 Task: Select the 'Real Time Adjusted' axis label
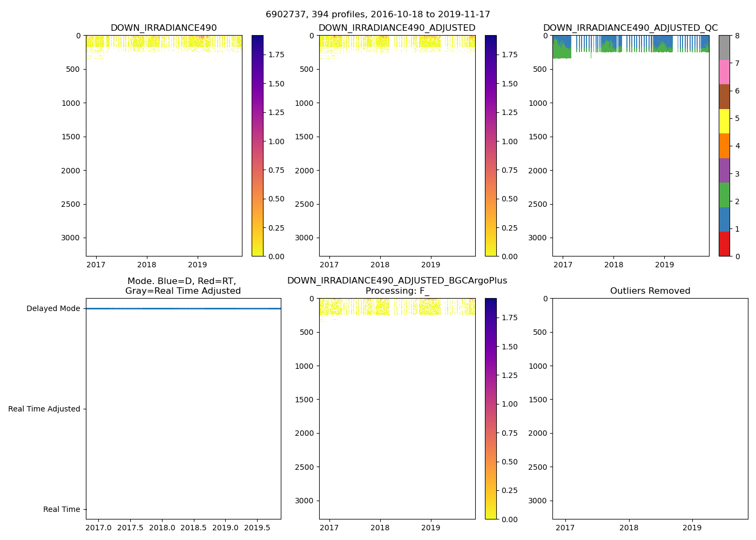[x=44, y=409]
